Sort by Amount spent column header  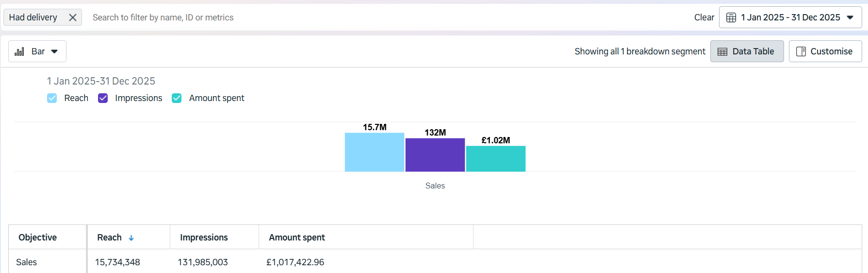(x=297, y=238)
